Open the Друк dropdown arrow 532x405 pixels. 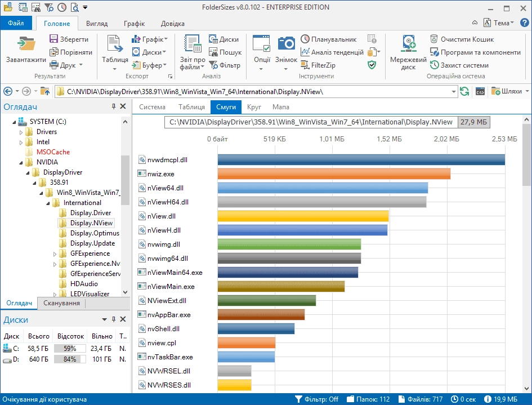click(81, 65)
